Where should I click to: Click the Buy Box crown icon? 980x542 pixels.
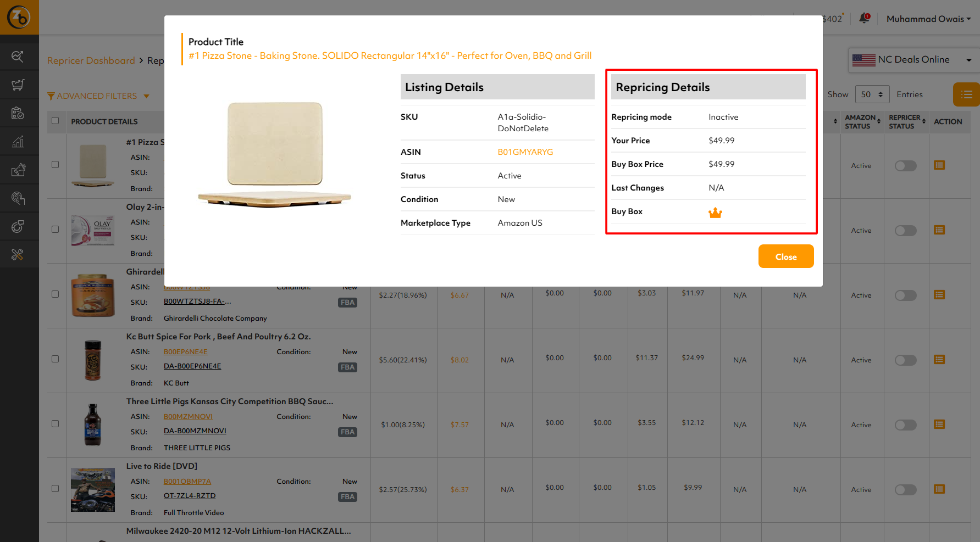coord(715,213)
